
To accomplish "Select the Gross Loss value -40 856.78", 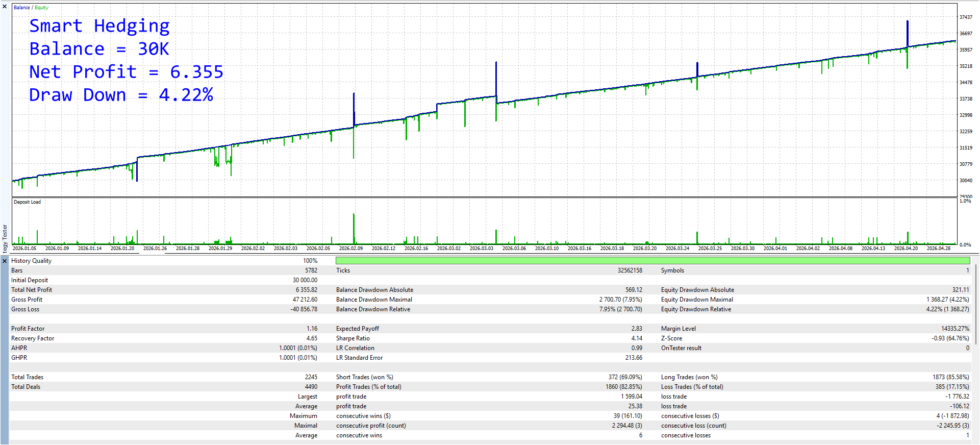I will pos(304,309).
